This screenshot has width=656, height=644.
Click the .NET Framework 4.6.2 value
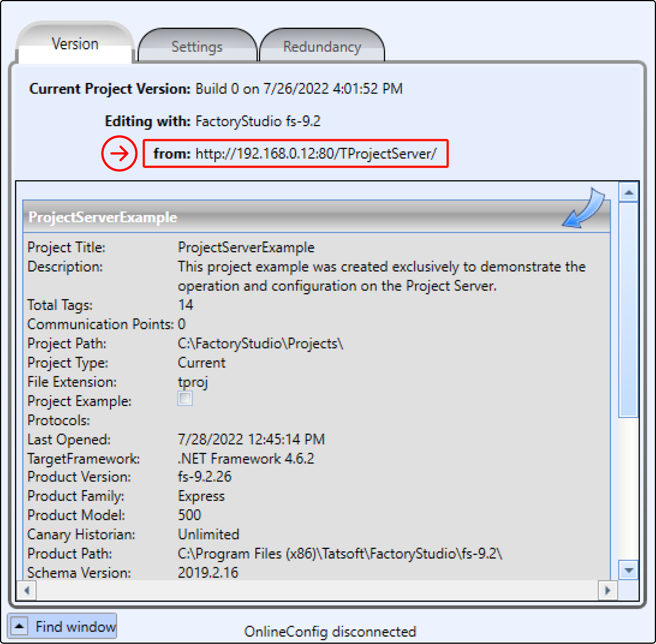(246, 459)
